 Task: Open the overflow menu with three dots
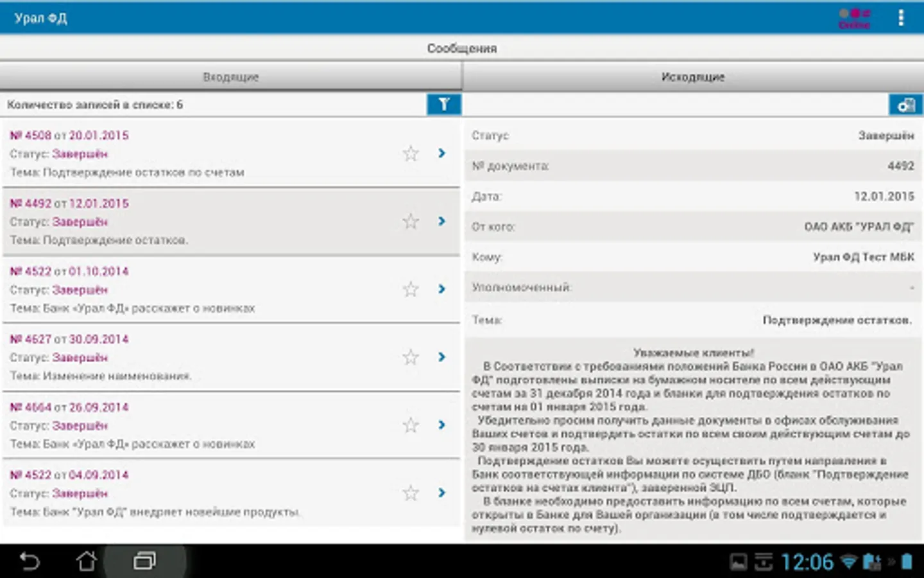[901, 18]
